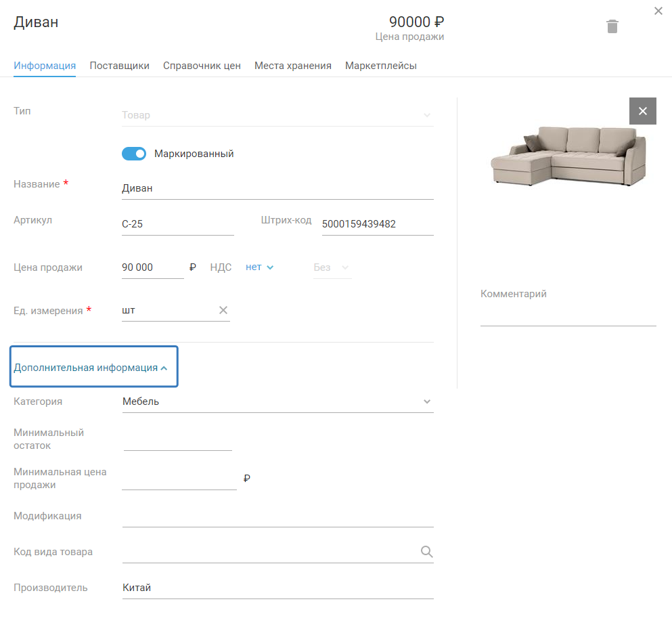The width and height of the screenshot is (672, 631).
Task: Expand the Категория dropdown
Action: coord(426,401)
